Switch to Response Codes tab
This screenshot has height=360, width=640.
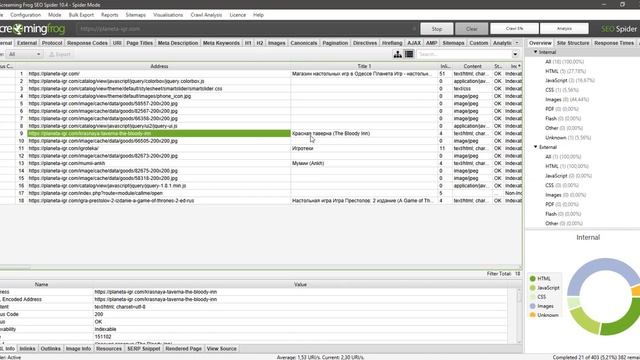[x=87, y=43]
